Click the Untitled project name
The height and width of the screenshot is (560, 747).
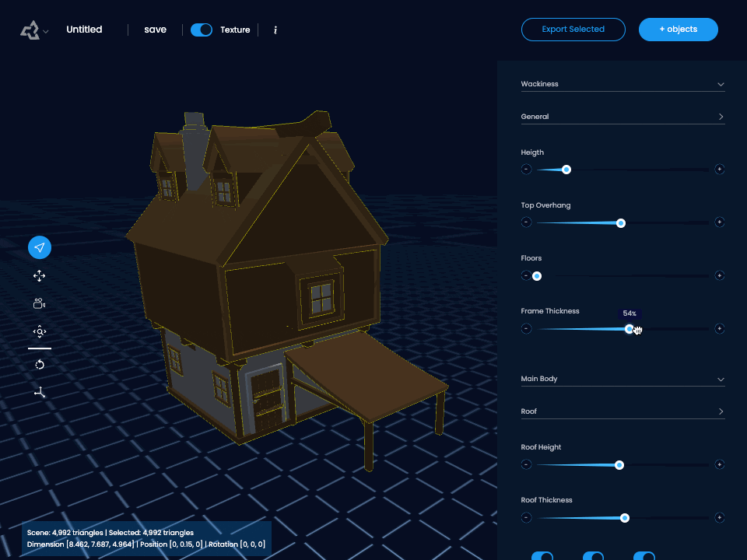(84, 30)
